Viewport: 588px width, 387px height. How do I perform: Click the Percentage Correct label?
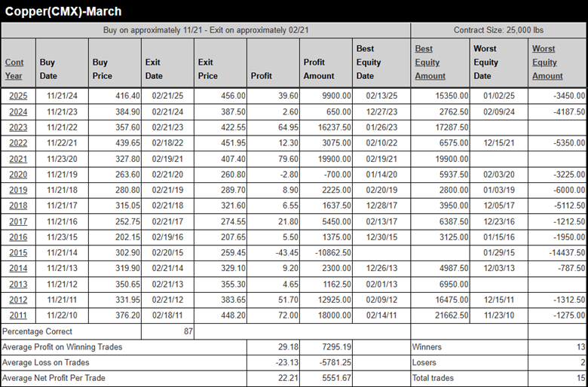[x=37, y=331]
